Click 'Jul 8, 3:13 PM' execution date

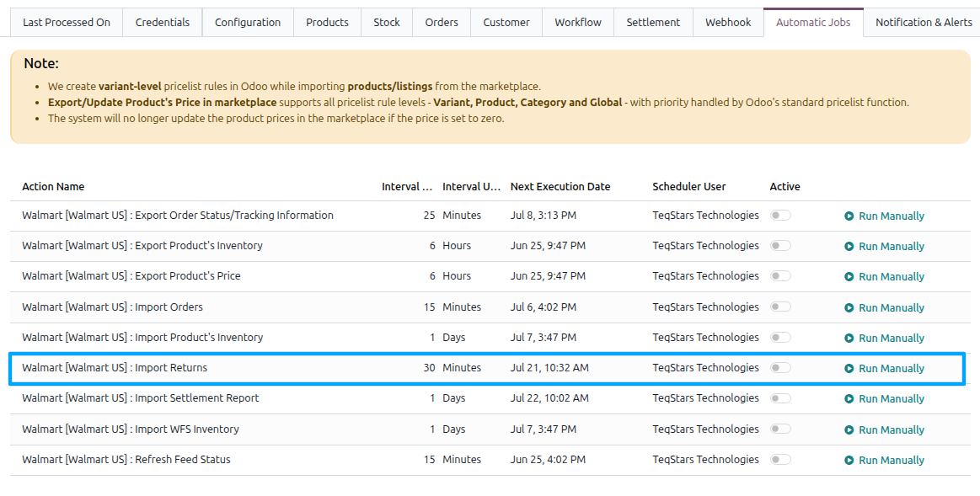(544, 216)
